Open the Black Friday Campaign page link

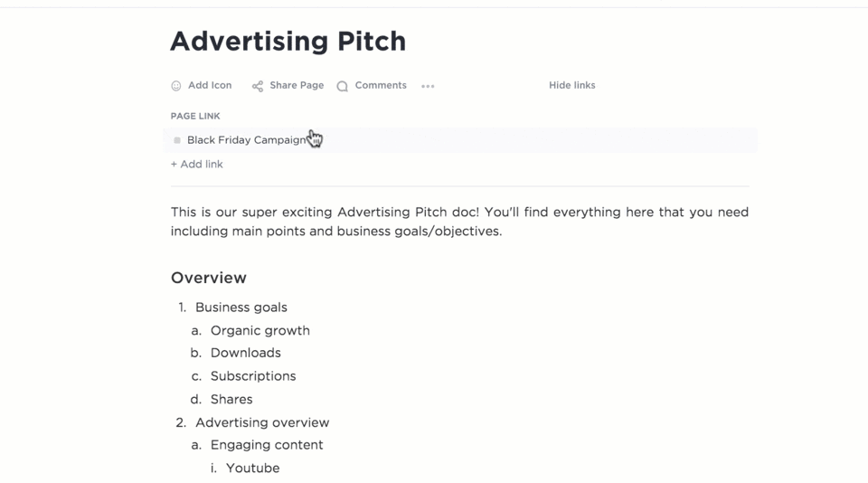pos(246,140)
